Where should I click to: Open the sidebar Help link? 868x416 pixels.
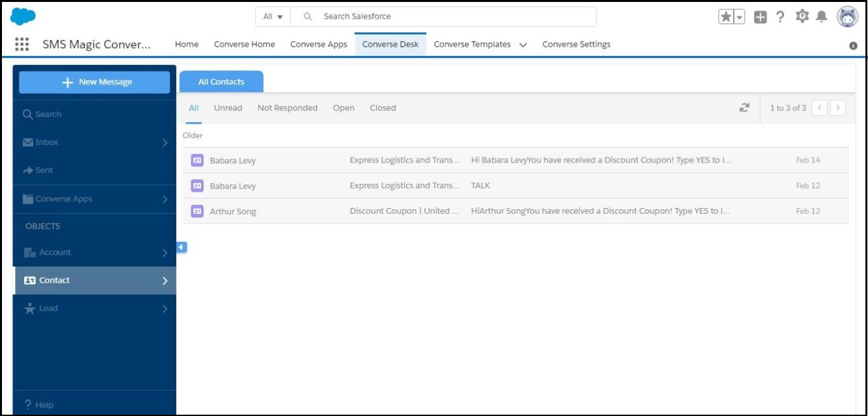pyautogui.click(x=39, y=404)
